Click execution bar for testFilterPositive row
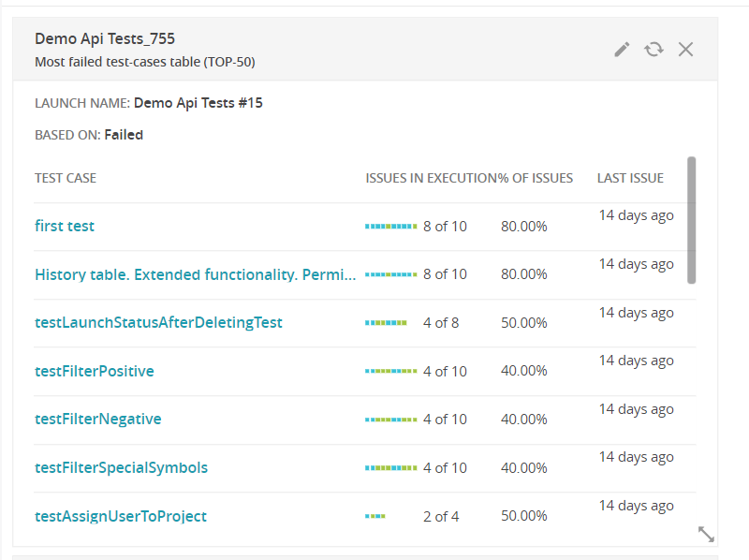Viewport: 749px width, 560px height. point(390,371)
